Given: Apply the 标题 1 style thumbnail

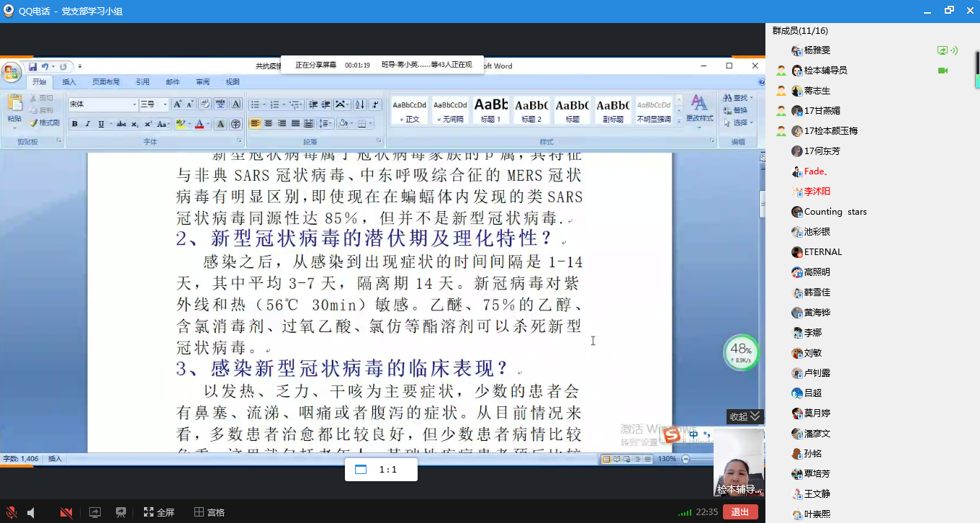Looking at the screenshot, I should 490,110.
